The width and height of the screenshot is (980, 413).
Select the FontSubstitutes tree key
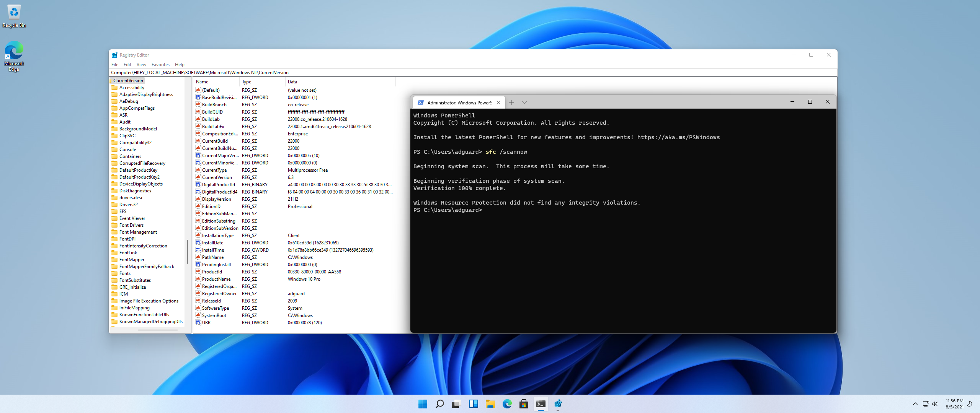(x=135, y=280)
